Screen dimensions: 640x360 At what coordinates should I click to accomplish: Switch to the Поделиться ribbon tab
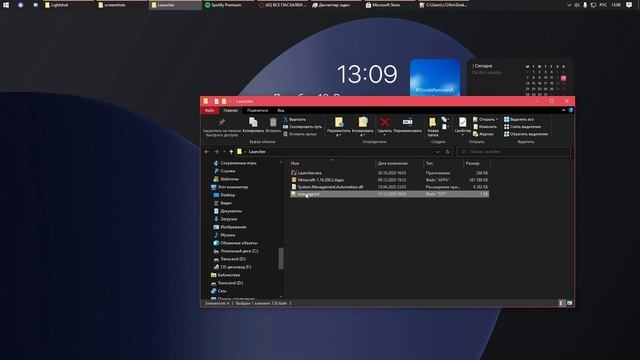pyautogui.click(x=257, y=110)
